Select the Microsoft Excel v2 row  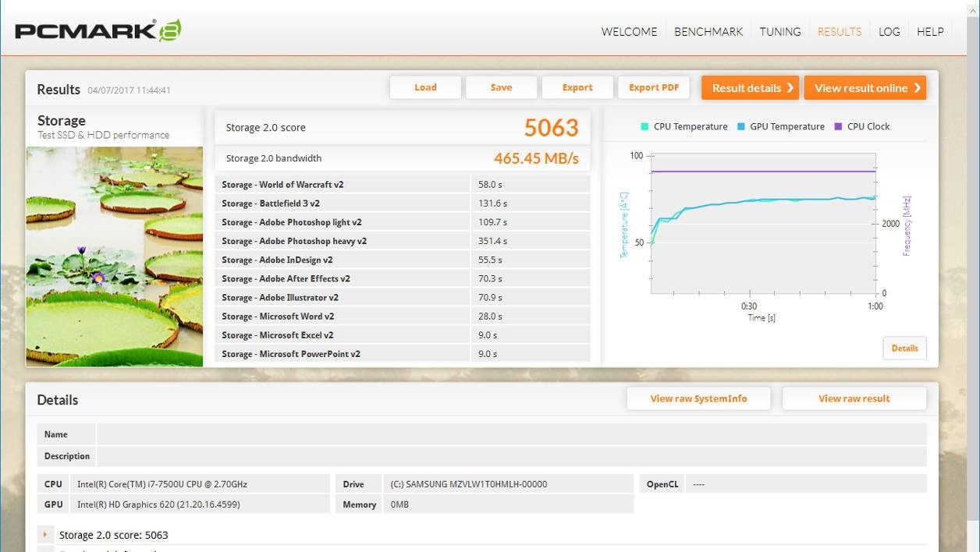(x=403, y=334)
